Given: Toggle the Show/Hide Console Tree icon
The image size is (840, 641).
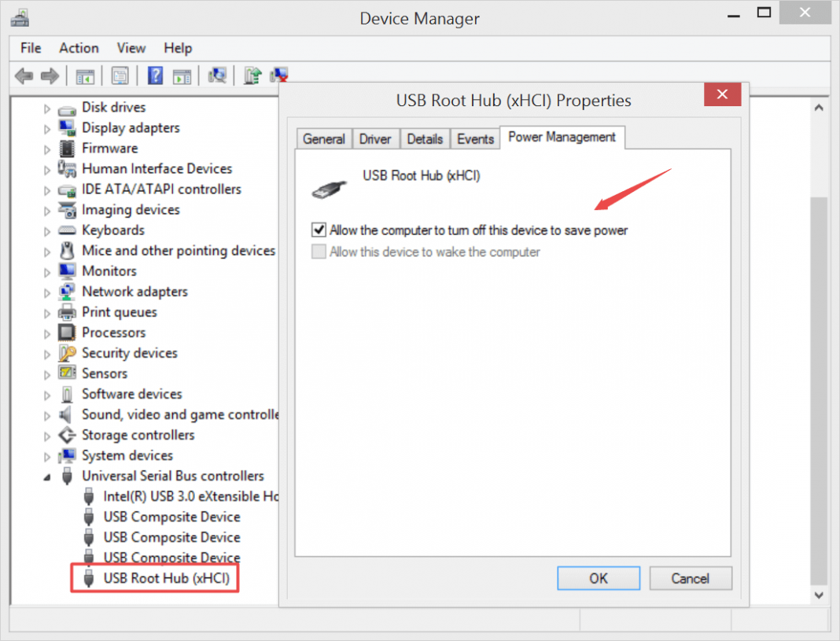Looking at the screenshot, I should (x=86, y=75).
